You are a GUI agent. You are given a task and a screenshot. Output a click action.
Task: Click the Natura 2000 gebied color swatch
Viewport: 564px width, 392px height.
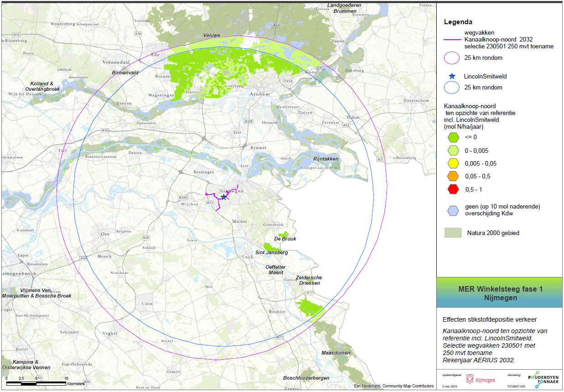(453, 233)
